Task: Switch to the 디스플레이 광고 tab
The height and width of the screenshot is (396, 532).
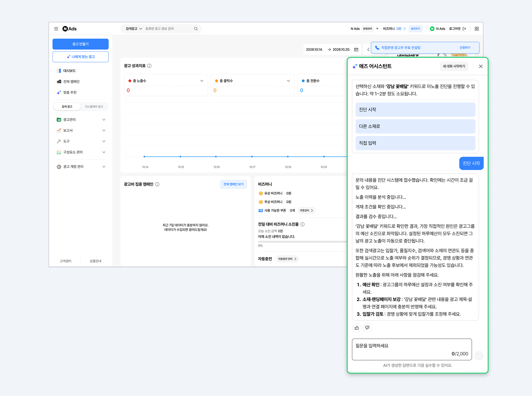Action: [94, 106]
